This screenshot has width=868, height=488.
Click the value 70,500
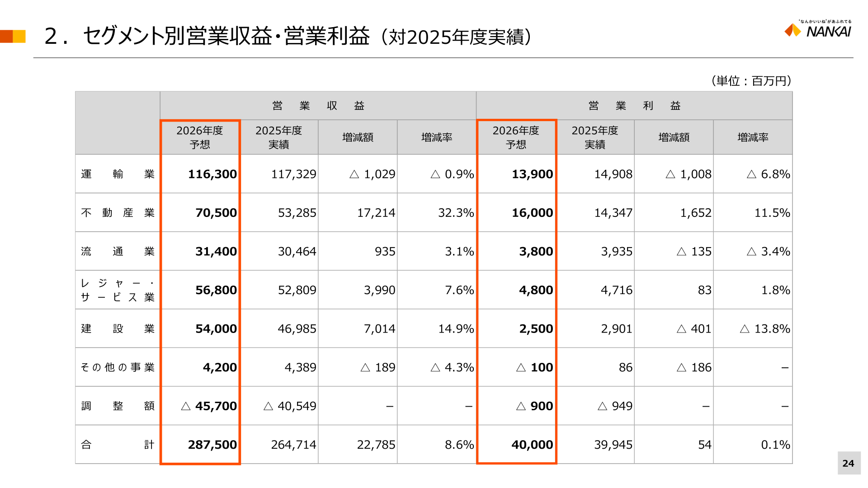coord(216,213)
